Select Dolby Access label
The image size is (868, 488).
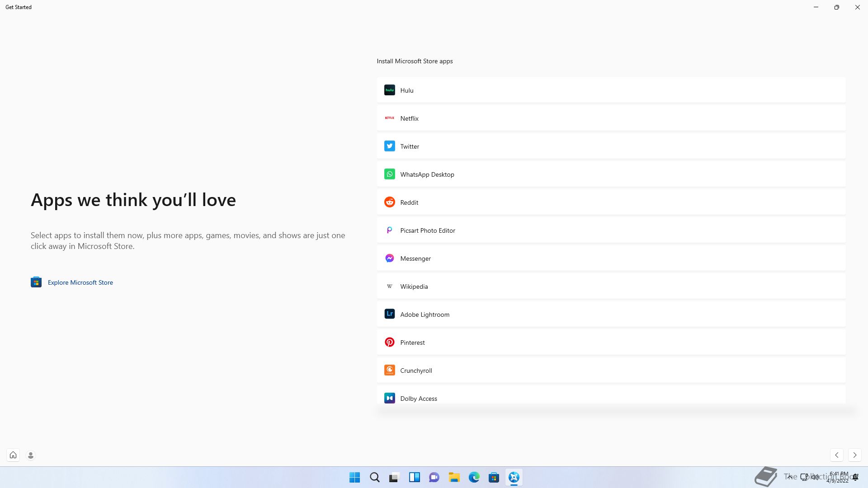[x=419, y=399]
